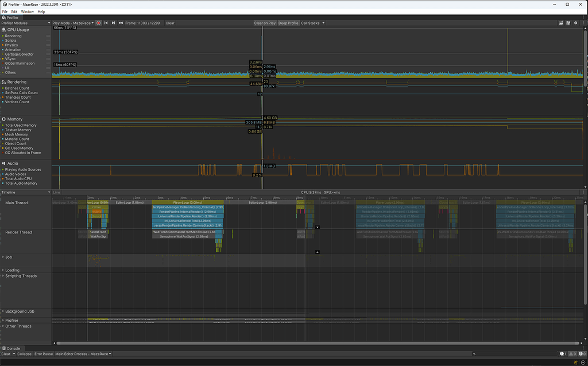Click Collapse in the Console toolbar
This screenshot has height=366, width=588.
tap(24, 354)
